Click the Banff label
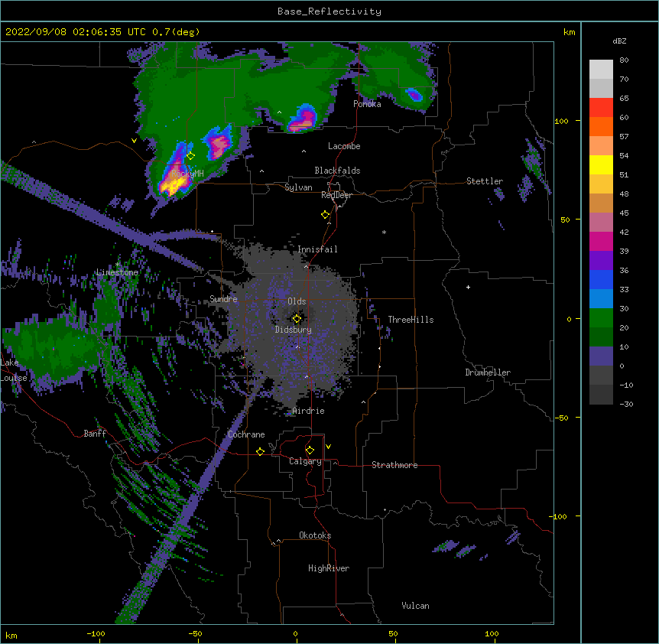The height and width of the screenshot is (644, 659). pos(95,434)
